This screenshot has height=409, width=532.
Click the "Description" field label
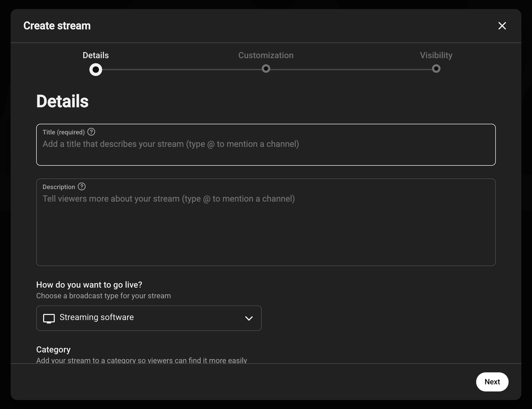tap(59, 187)
